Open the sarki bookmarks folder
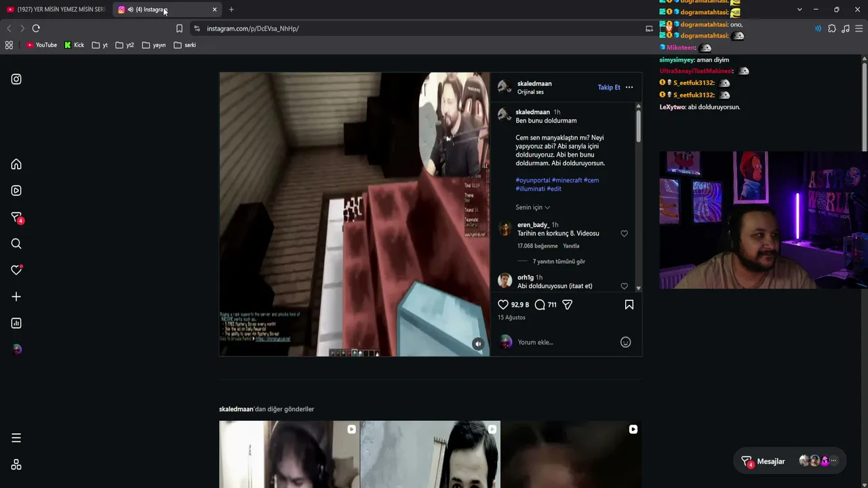The width and height of the screenshot is (868, 488). coord(184,45)
